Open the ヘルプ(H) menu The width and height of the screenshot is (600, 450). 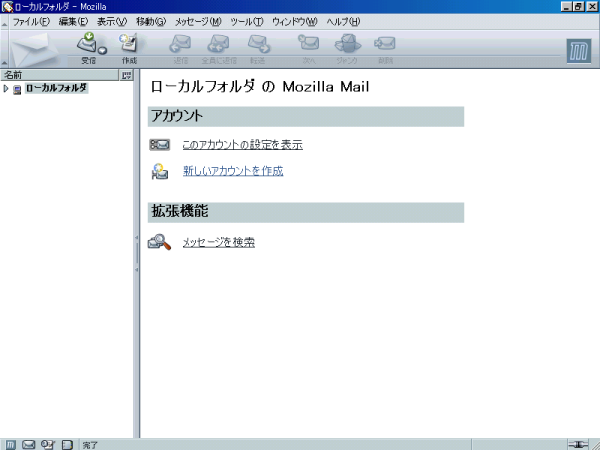pos(343,22)
